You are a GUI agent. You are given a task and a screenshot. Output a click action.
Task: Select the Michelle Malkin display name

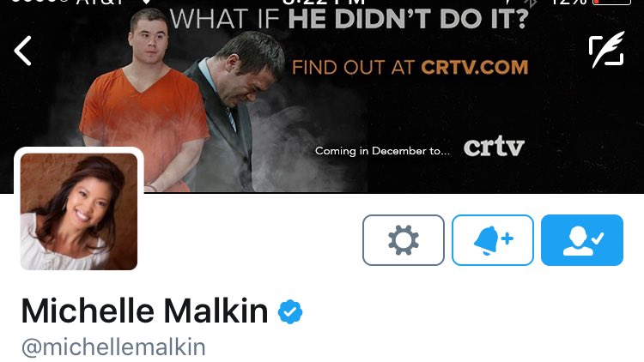tap(144, 311)
